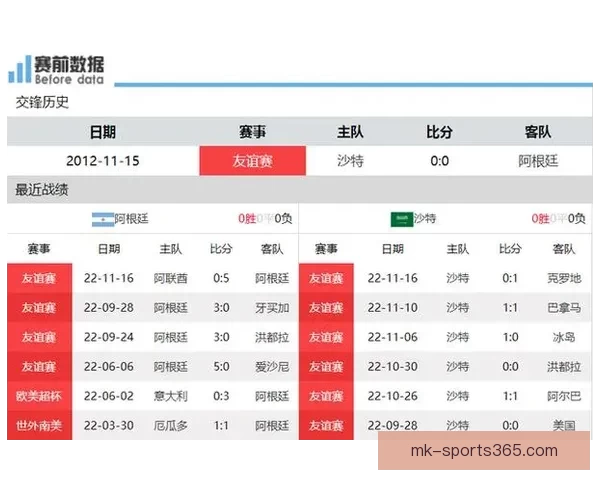This screenshot has height=480, width=600.
Task: Click the date 22-09-24
Action: coord(109,337)
